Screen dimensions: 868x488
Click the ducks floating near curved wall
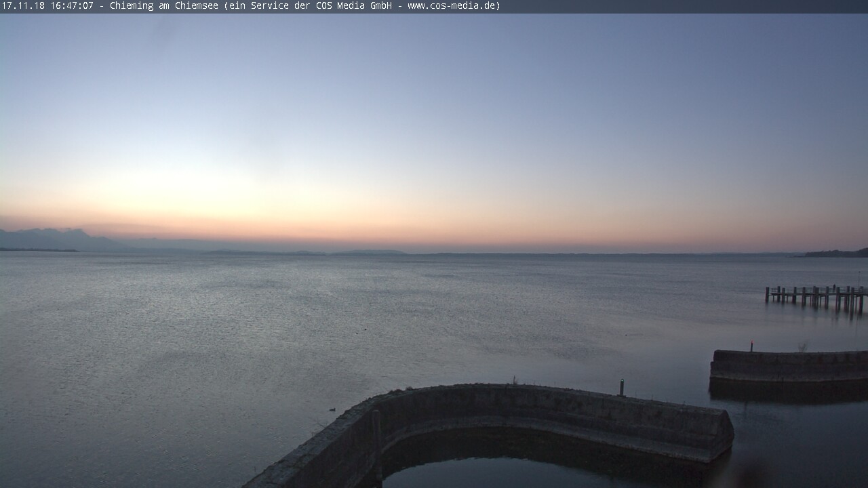(x=332, y=409)
